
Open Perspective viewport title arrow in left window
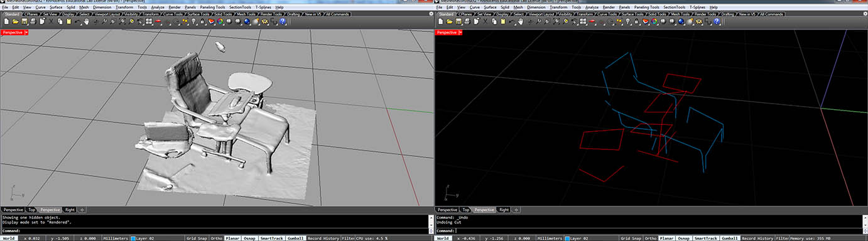click(x=26, y=32)
